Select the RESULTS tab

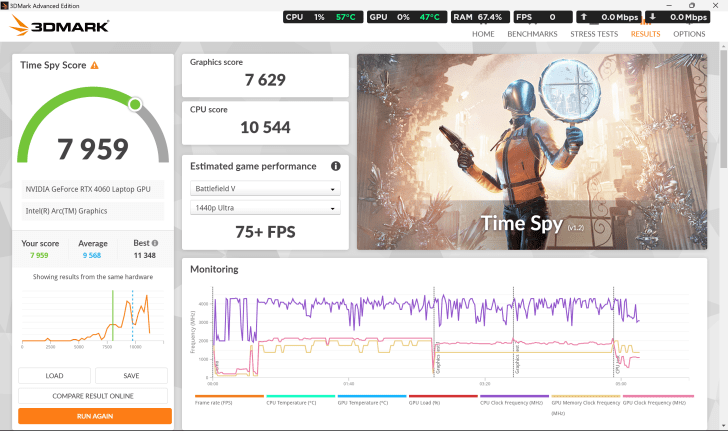[645, 34]
